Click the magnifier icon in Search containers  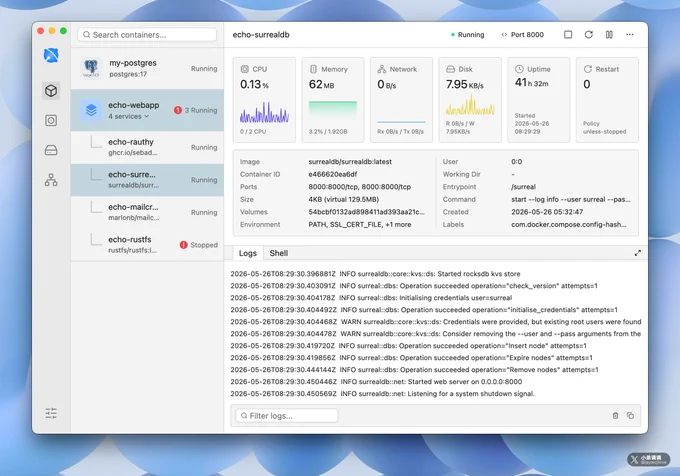(87, 35)
